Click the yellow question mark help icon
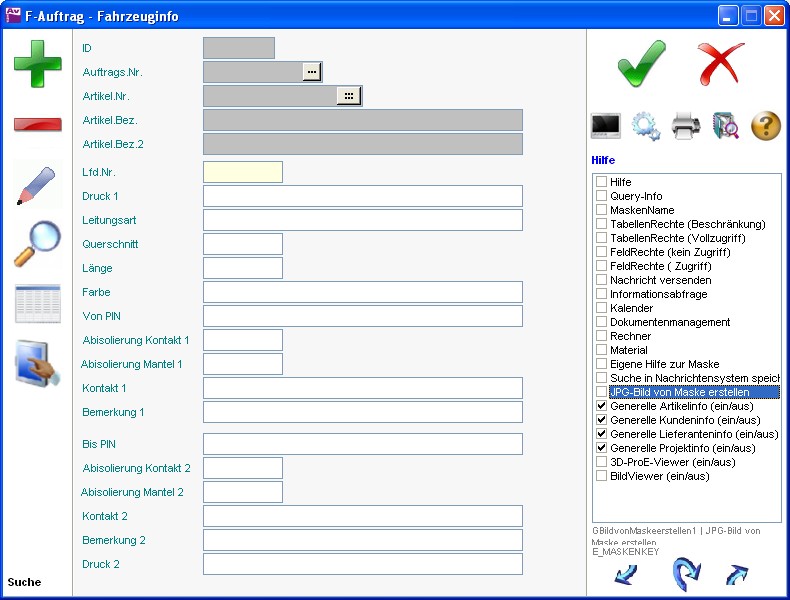Screen dimensions: 790x600 (x=765, y=126)
